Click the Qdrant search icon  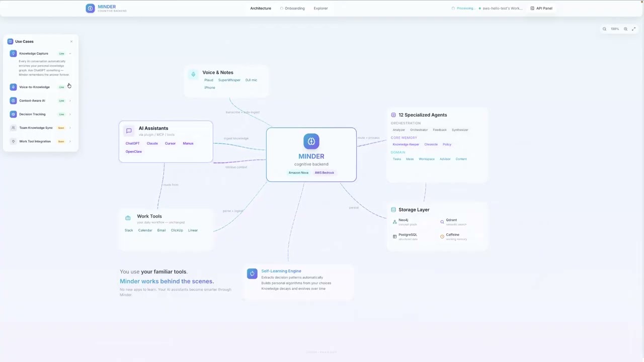point(442,222)
